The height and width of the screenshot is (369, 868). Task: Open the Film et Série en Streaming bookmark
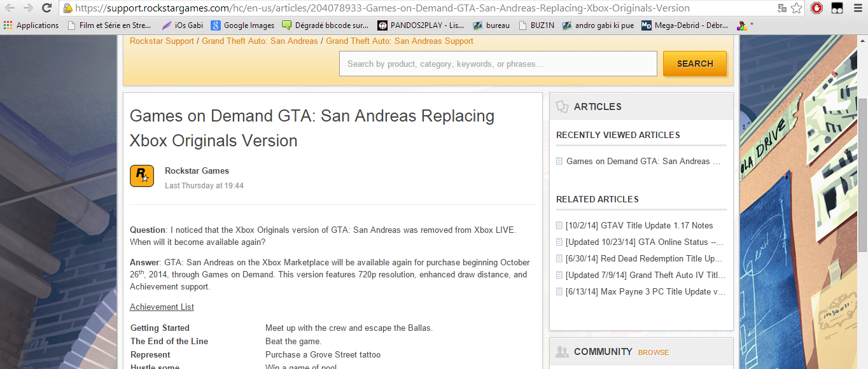click(109, 25)
